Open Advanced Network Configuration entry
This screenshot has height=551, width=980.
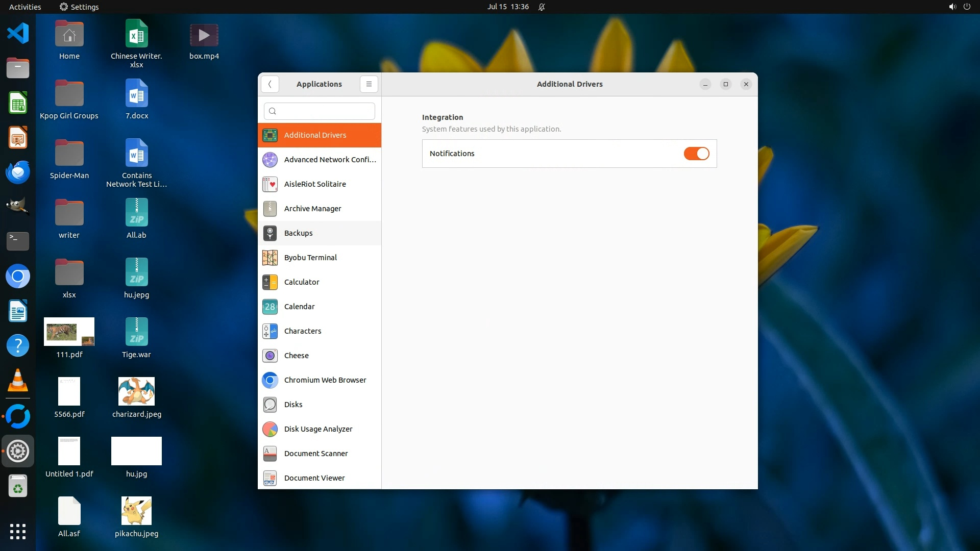coord(330,160)
